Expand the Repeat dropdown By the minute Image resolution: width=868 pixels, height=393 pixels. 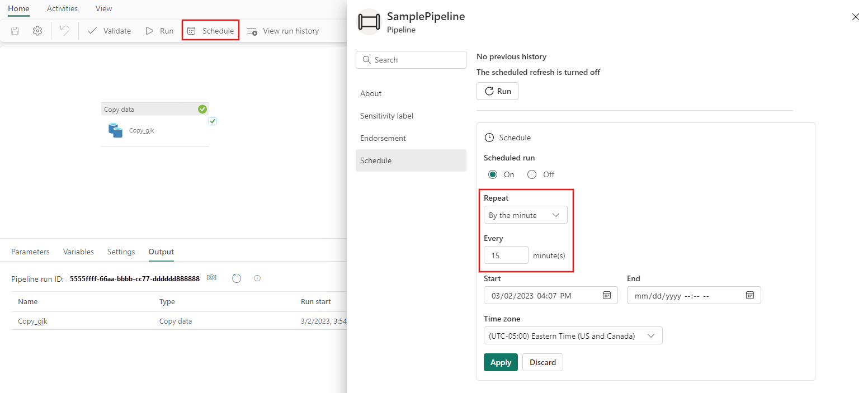point(526,215)
